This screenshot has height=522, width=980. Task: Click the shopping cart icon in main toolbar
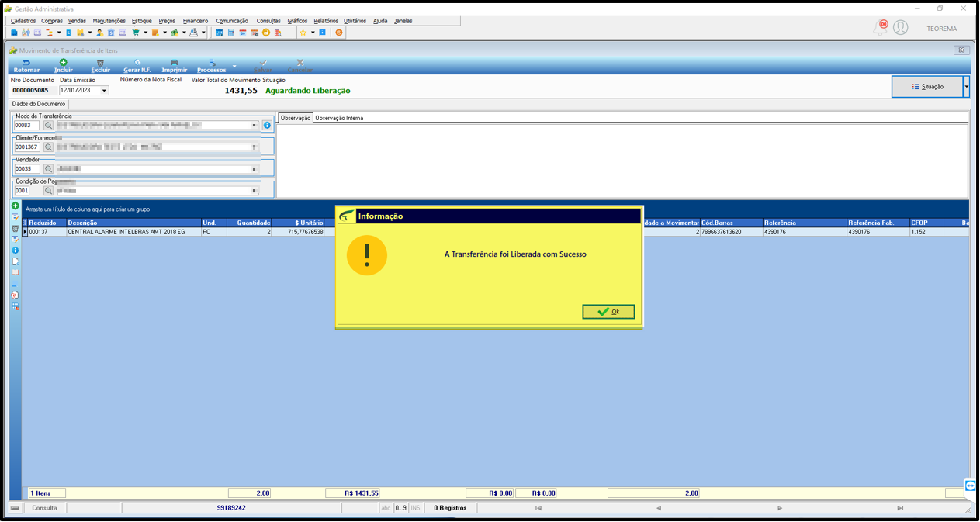136,33
